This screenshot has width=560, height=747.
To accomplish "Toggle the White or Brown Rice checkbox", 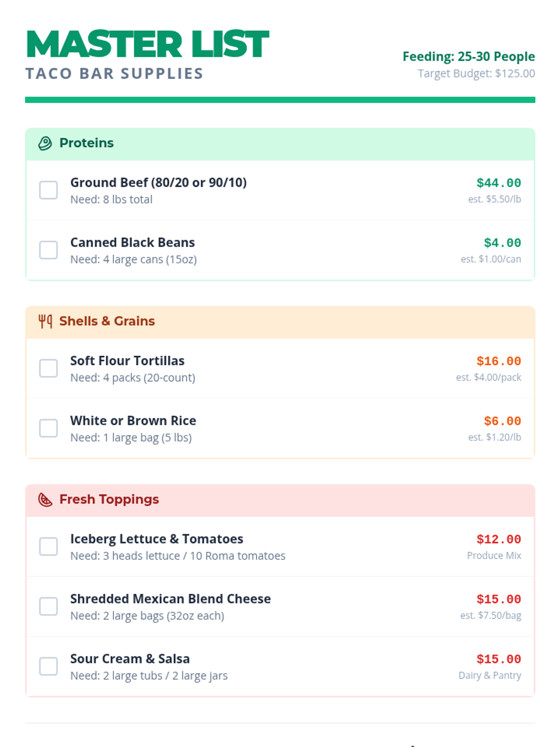I will (x=49, y=428).
